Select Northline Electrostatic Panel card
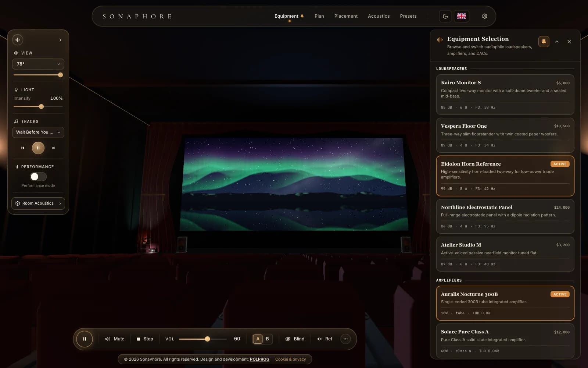 click(505, 216)
